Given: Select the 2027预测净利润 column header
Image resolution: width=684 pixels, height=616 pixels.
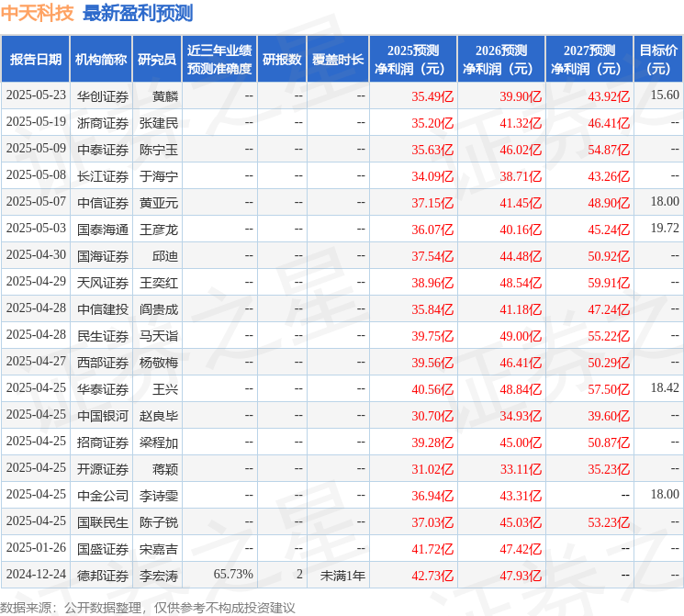Looking at the screenshot, I should [x=589, y=60].
